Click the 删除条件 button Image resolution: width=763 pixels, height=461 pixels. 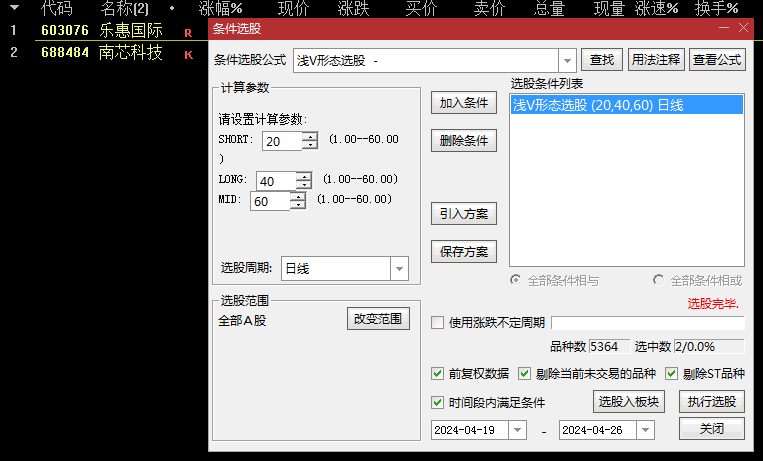click(x=464, y=141)
